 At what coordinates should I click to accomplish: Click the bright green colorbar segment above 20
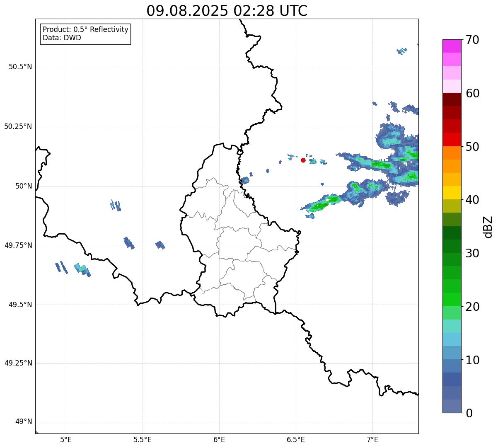[452, 299]
